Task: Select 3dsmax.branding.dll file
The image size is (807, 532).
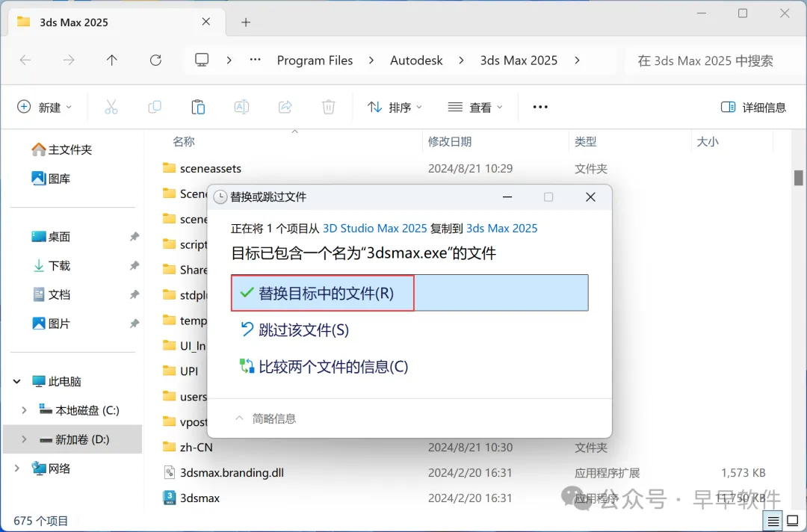Action: click(x=232, y=473)
